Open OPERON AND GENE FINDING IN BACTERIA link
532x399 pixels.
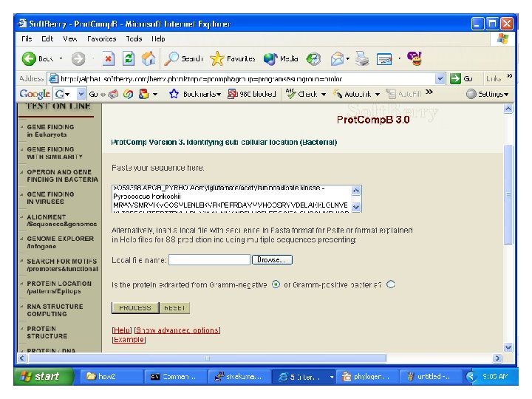62,176
